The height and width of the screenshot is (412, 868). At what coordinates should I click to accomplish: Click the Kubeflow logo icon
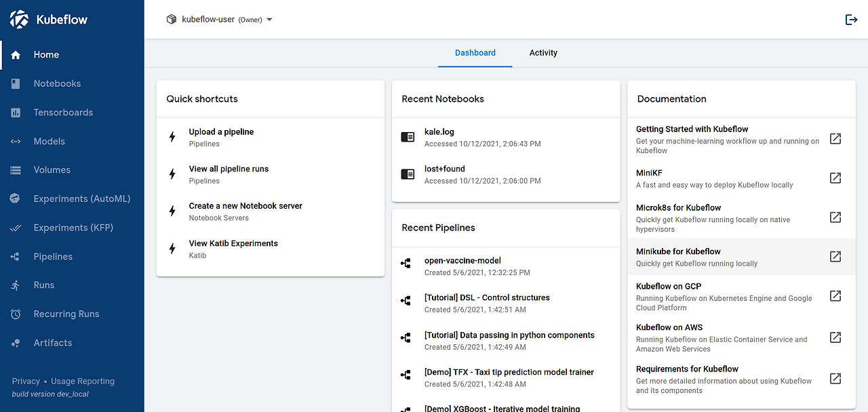(19, 20)
